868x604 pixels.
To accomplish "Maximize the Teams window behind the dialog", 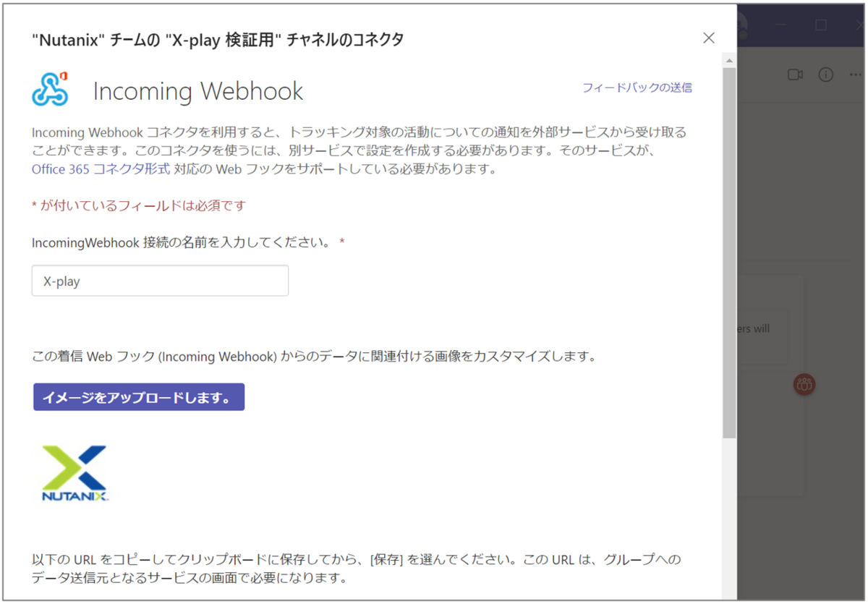I will 821,25.
